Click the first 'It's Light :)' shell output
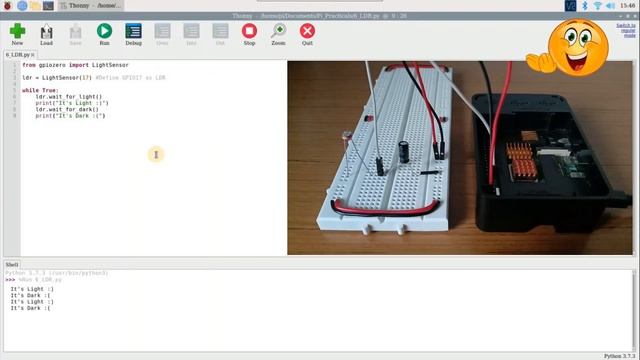This screenshot has height=360, width=640. coord(32,289)
